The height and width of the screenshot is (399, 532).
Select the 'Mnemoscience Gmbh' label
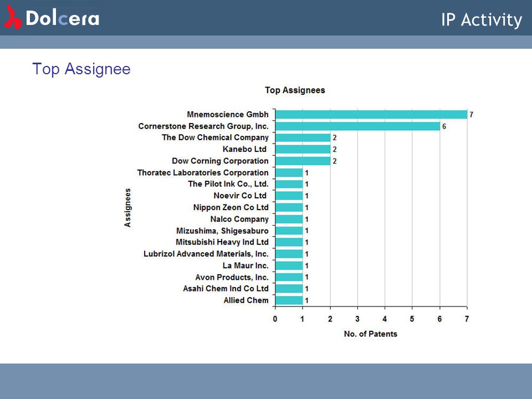click(x=228, y=114)
